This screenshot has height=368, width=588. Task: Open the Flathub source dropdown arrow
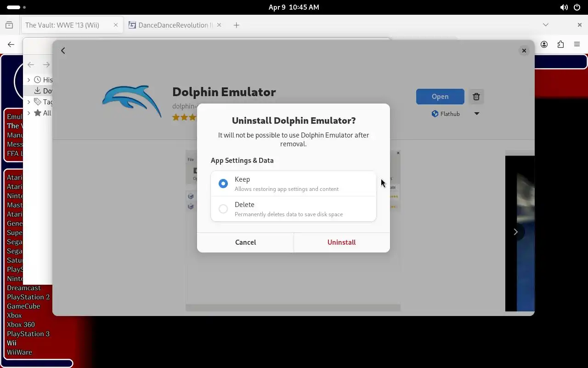(477, 114)
